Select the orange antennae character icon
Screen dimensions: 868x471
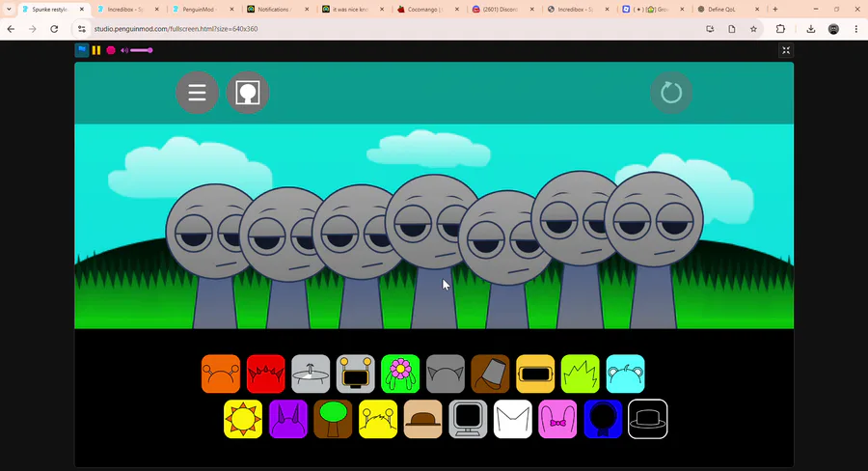[221, 374]
